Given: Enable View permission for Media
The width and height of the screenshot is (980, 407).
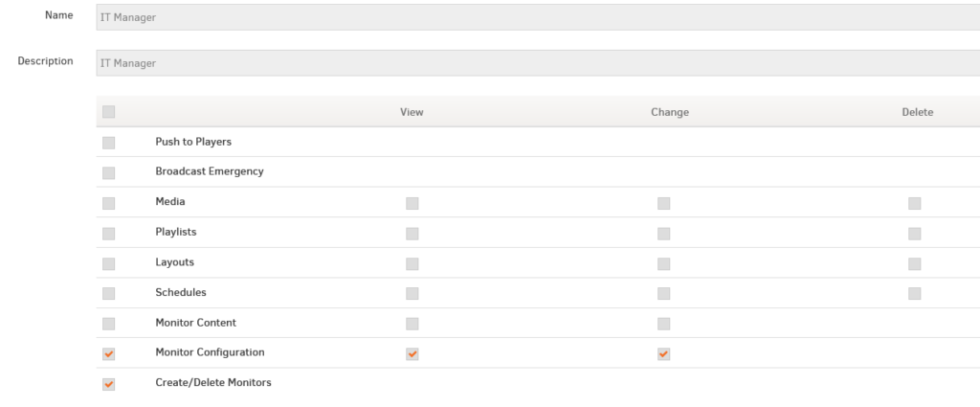Looking at the screenshot, I should click(x=412, y=203).
